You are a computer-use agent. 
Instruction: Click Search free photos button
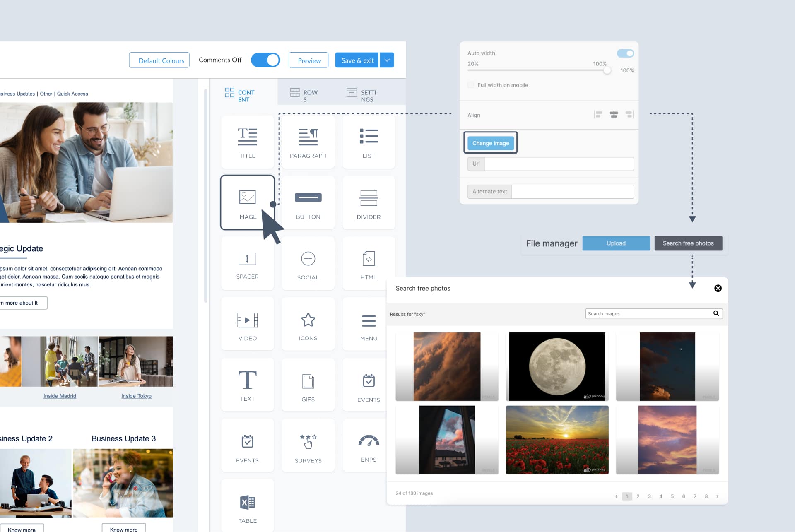688,243
